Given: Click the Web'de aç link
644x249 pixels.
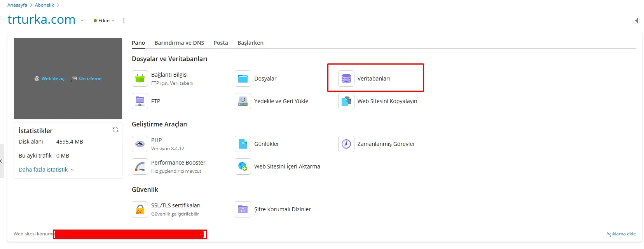Looking at the screenshot, I should pos(49,79).
